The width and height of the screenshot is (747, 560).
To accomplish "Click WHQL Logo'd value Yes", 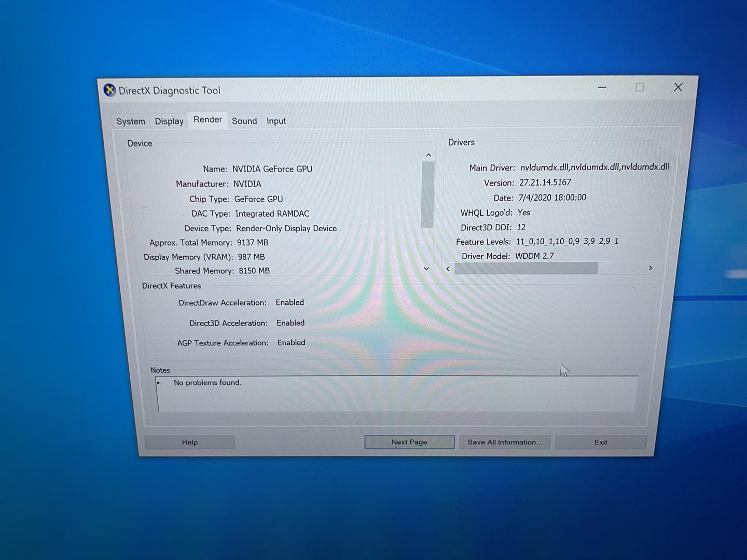I will click(524, 213).
